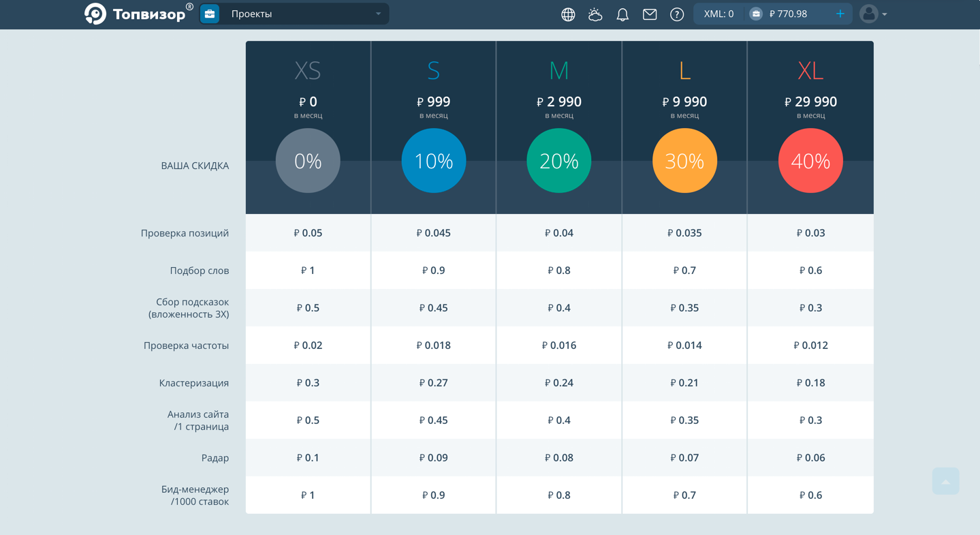Image resolution: width=980 pixels, height=535 pixels.
Task: Click the Бид-менеджер row label
Action: [195, 495]
